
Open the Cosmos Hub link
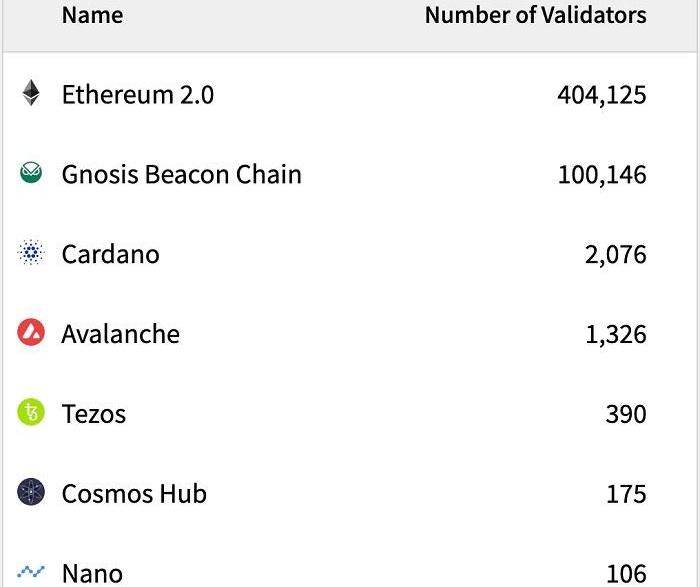(134, 493)
